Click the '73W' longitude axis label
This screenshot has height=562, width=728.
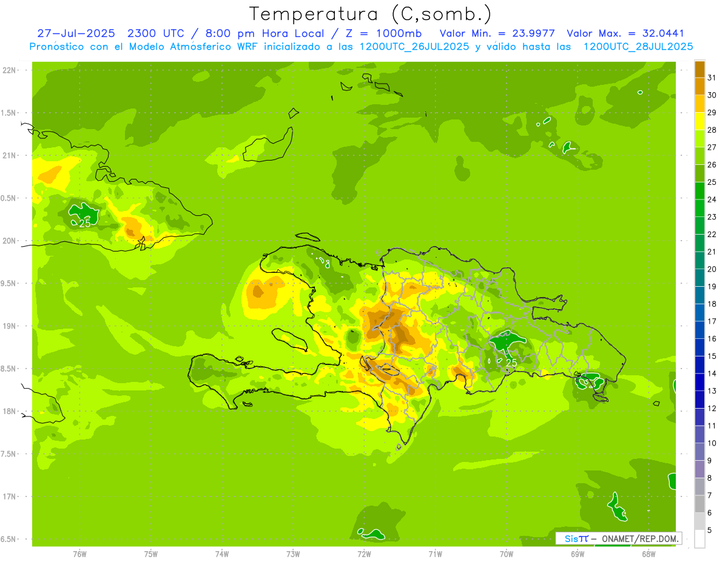click(x=293, y=554)
